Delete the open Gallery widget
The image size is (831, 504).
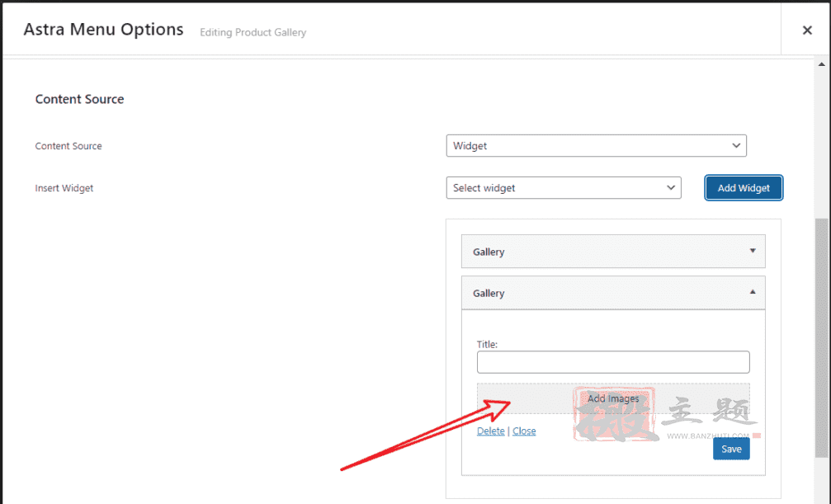tap(491, 431)
